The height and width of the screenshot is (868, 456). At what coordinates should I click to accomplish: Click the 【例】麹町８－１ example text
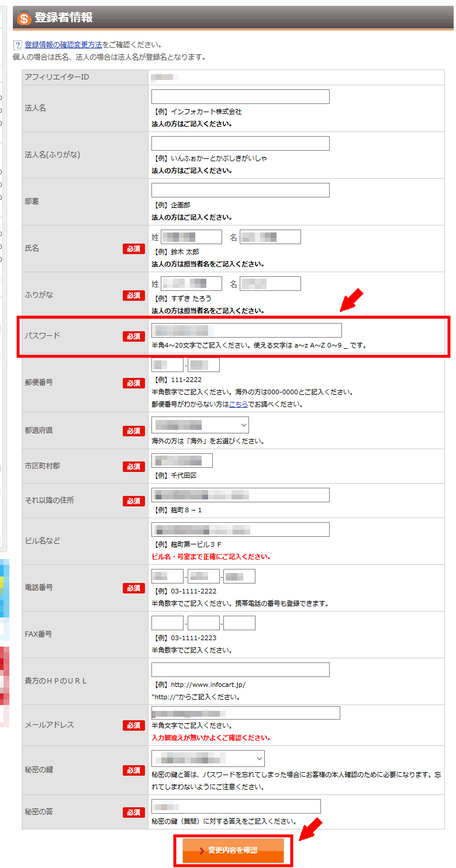tap(177, 510)
